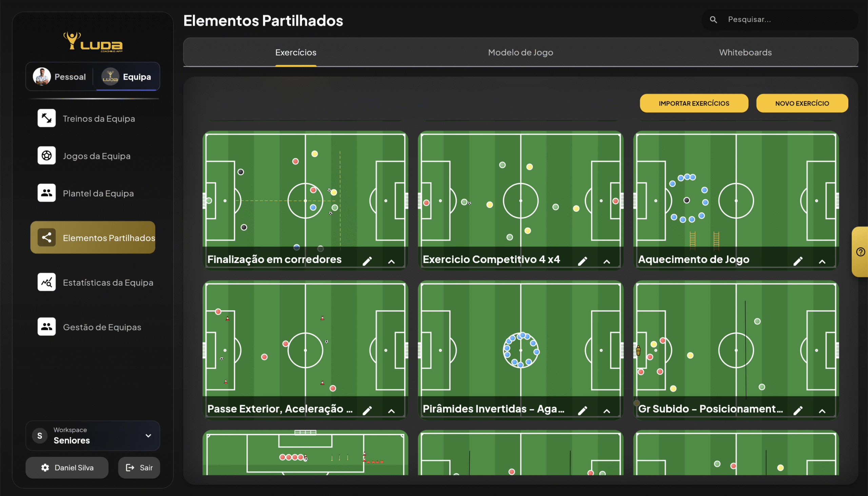868x496 pixels.
Task: Click the Plantel da Equipa people icon
Action: click(x=46, y=193)
